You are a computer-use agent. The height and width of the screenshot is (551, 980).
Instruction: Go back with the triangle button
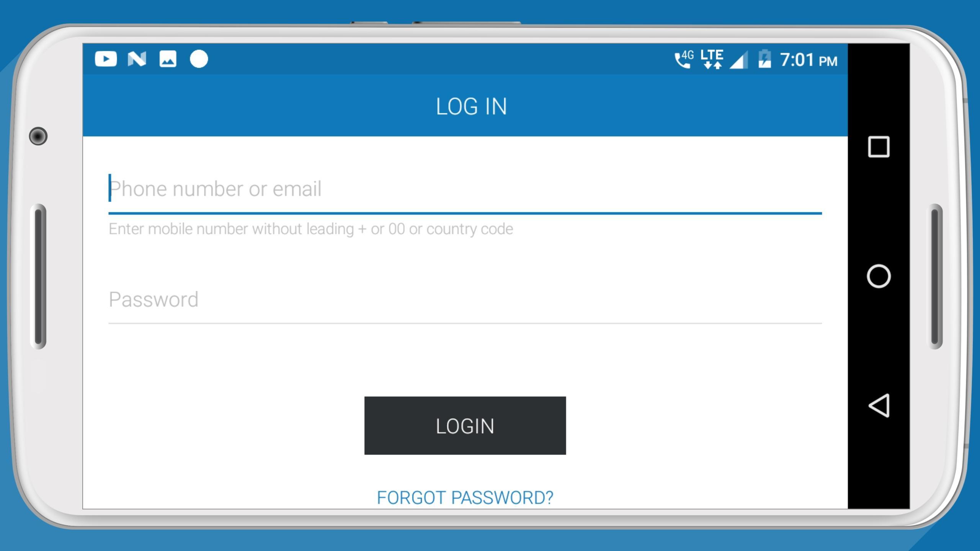point(879,405)
